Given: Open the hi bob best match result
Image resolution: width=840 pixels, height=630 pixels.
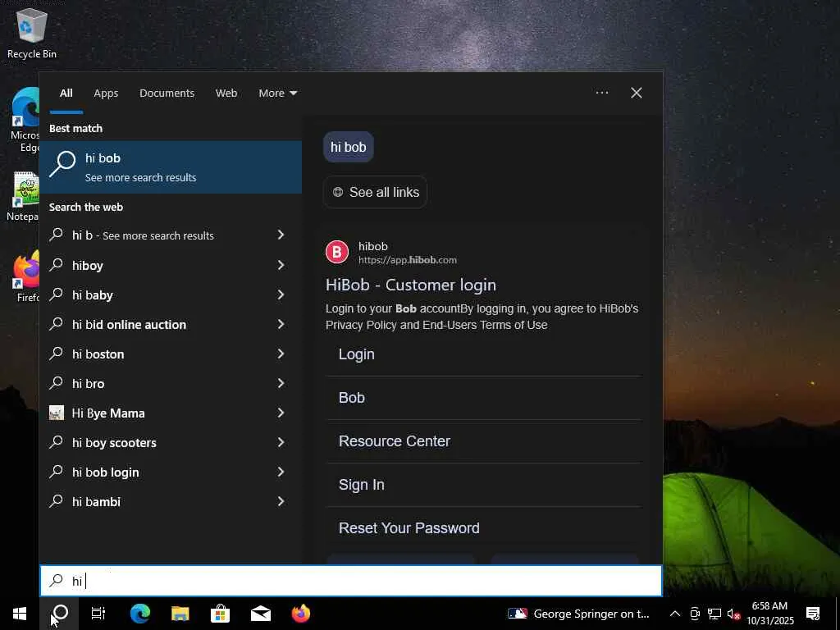Looking at the screenshot, I should coord(171,167).
